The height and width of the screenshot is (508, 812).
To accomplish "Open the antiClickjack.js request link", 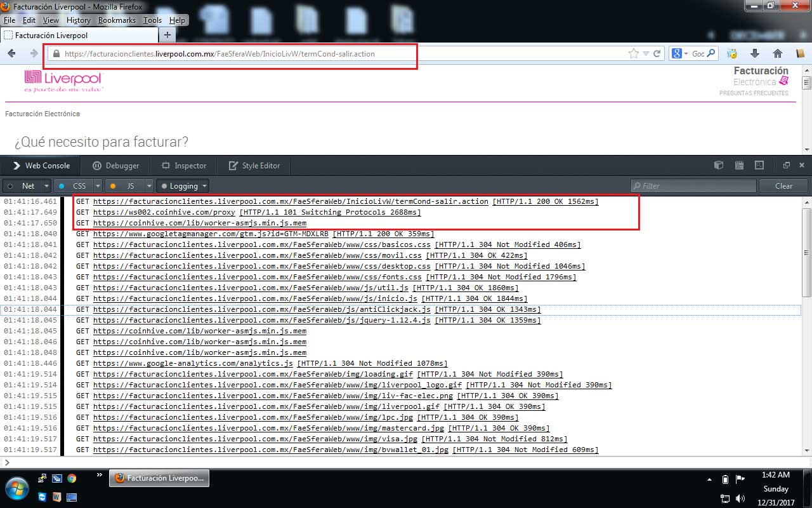I will tap(261, 309).
